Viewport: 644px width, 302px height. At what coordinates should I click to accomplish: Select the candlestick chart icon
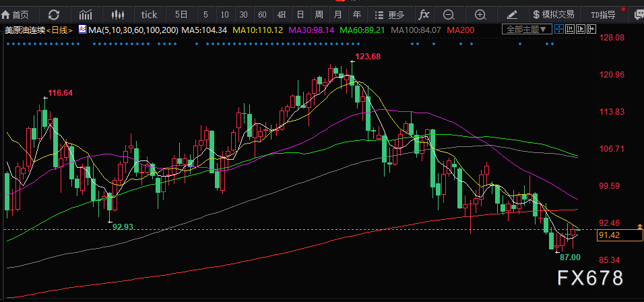(118, 15)
